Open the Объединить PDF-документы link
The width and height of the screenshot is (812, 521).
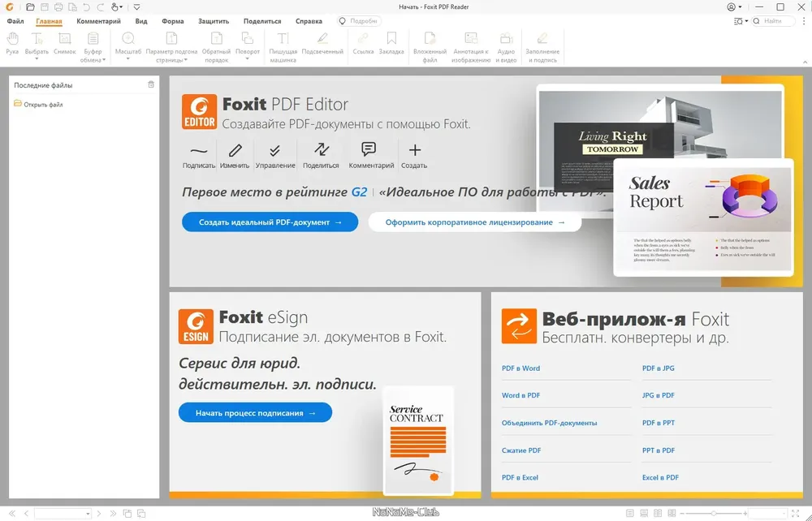click(x=549, y=423)
